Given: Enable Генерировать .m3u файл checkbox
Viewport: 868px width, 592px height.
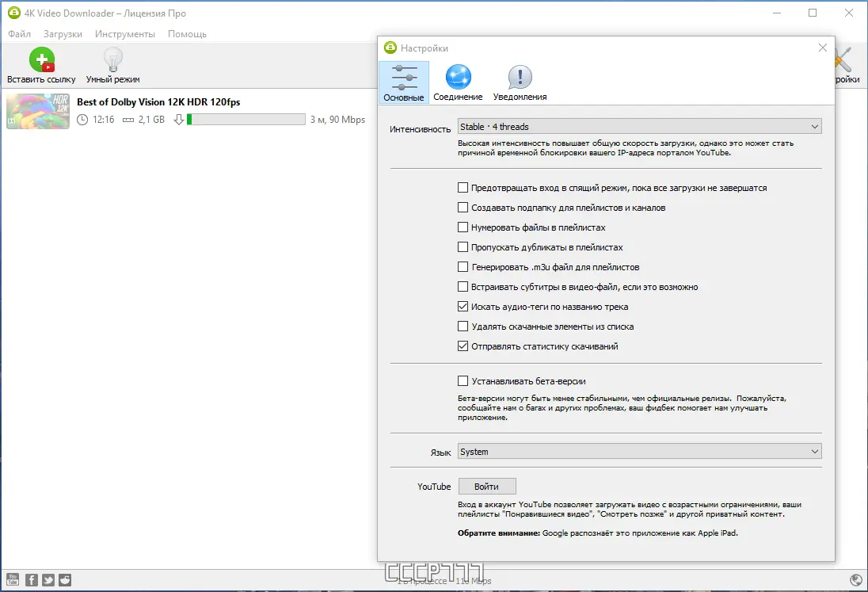Looking at the screenshot, I should tap(463, 267).
